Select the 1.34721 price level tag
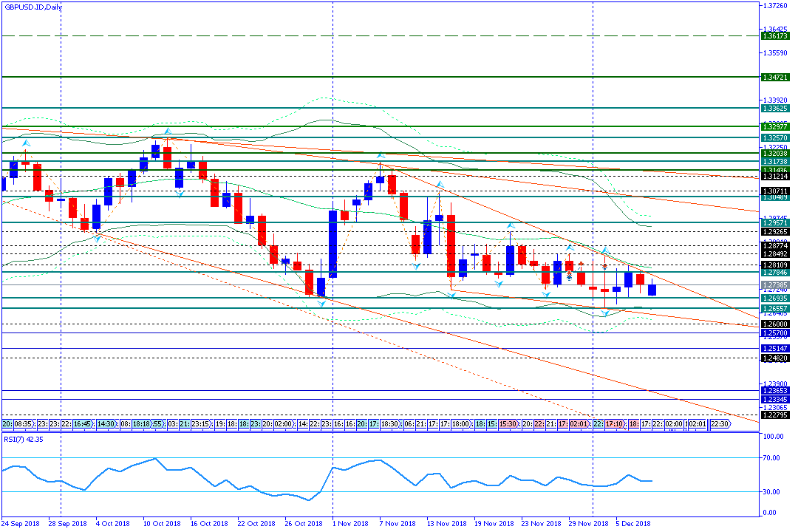Image resolution: width=798 pixels, height=532 pixels. pyautogui.click(x=775, y=77)
